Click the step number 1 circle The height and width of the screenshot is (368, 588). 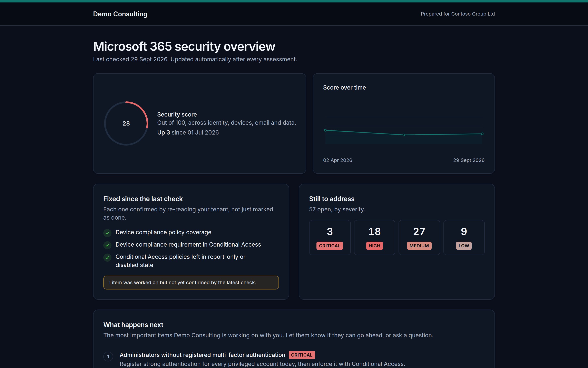pos(108,357)
